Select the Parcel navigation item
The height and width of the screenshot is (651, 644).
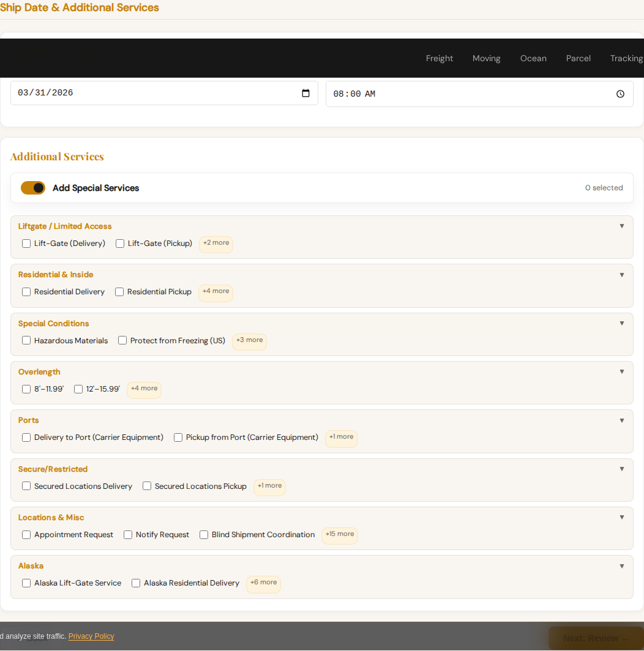pos(578,58)
